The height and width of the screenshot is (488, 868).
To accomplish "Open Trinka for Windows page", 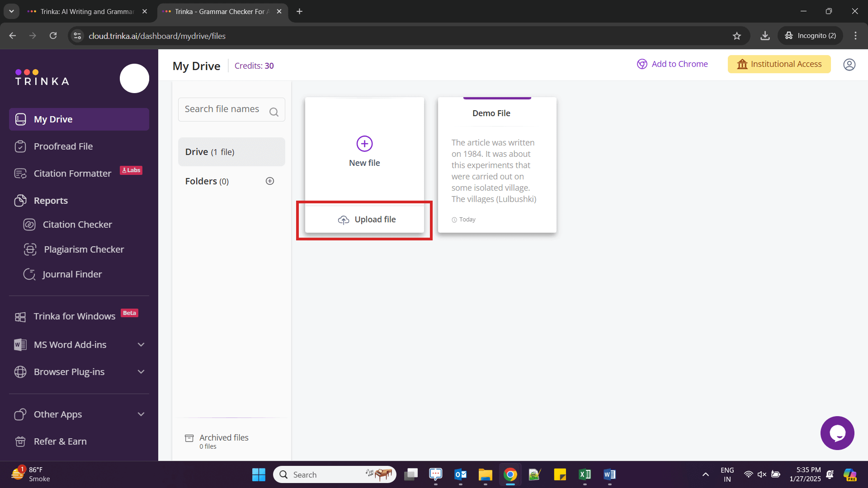I will click(x=75, y=316).
